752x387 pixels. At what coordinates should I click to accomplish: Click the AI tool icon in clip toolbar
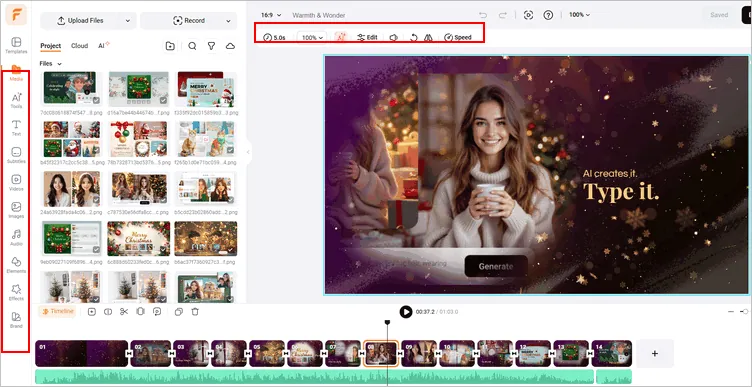pyautogui.click(x=341, y=37)
